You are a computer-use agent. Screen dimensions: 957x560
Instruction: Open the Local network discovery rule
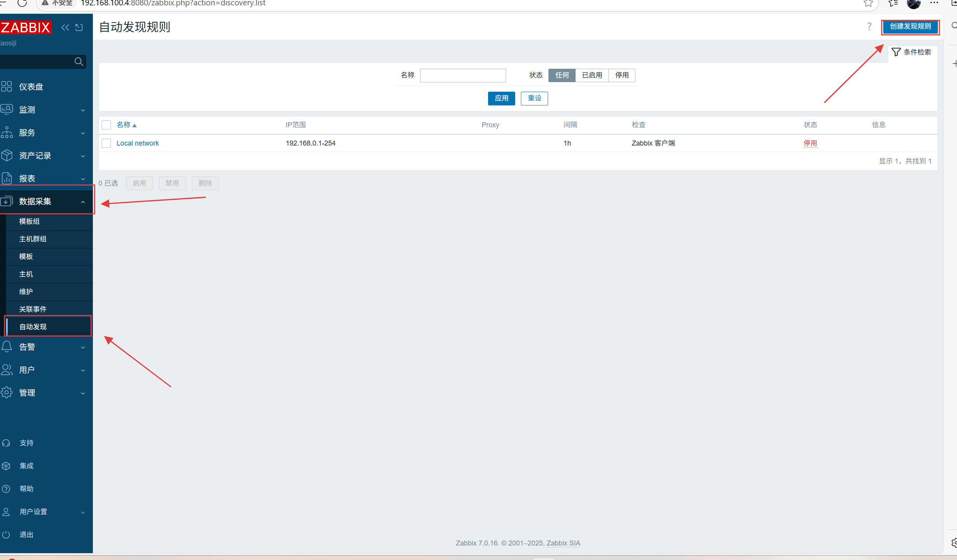(x=138, y=143)
